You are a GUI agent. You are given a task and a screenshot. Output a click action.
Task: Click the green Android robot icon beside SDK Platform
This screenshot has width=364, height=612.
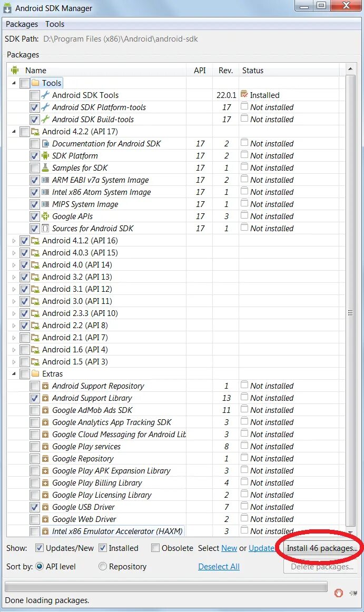point(45,155)
